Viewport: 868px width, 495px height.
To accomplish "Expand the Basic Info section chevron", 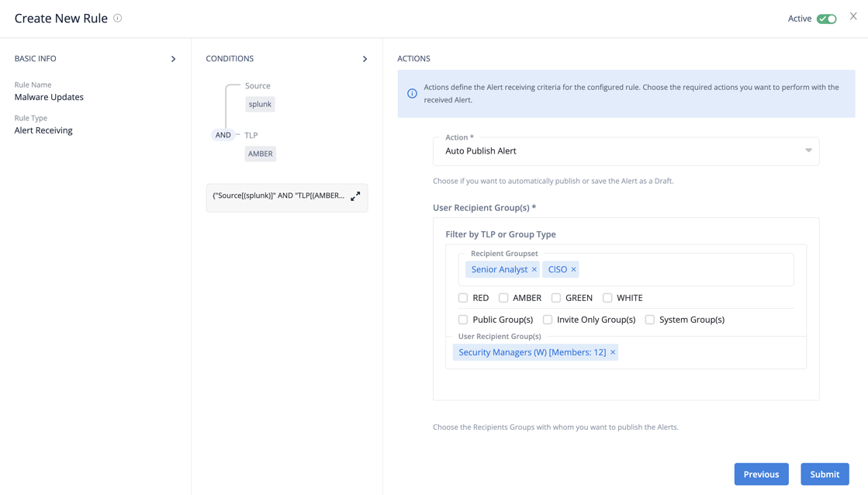I will [x=173, y=59].
